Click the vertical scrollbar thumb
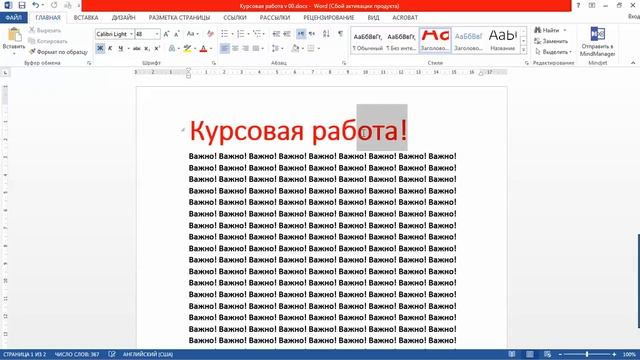The width and height of the screenshot is (640, 360). click(638, 281)
